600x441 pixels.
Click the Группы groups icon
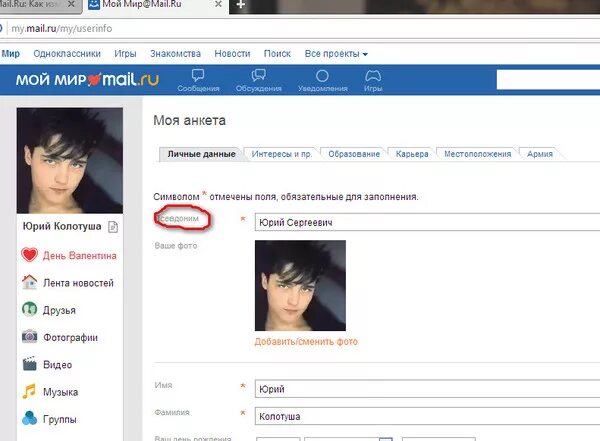click(29, 418)
